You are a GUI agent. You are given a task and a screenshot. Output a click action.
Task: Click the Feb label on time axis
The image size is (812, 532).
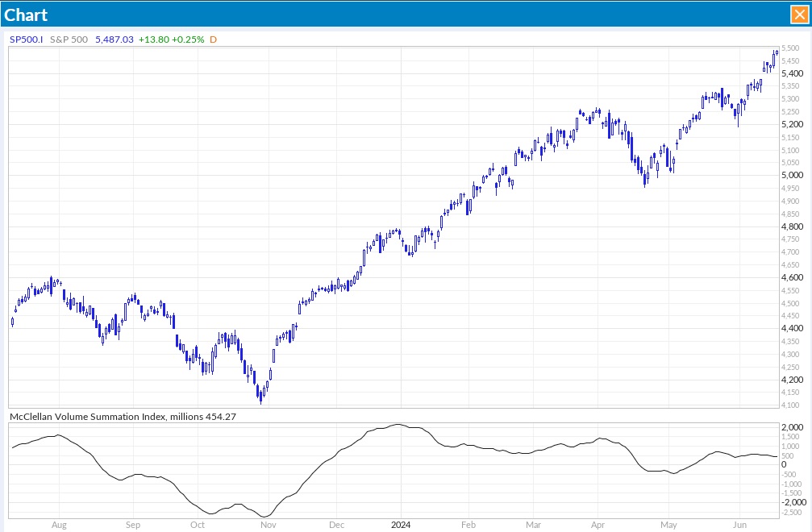469,525
